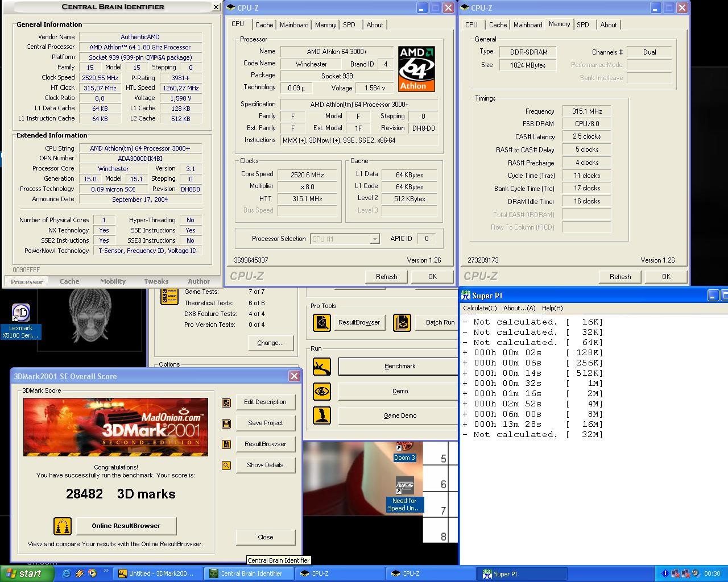The width and height of the screenshot is (728, 582).
Task: Click the Benchmark run icon
Action: [322, 367]
